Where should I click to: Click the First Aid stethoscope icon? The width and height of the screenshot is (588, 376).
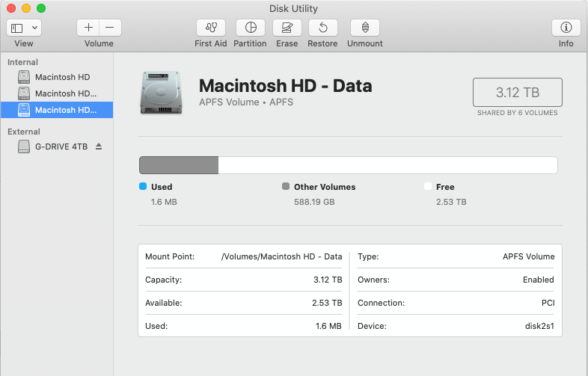[x=211, y=28]
